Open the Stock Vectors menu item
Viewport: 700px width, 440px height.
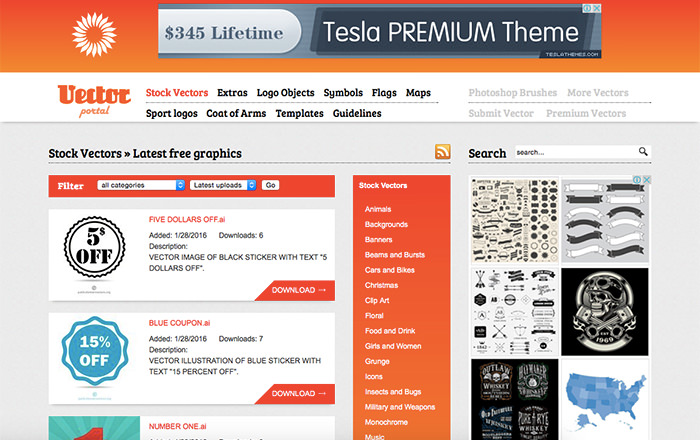tap(177, 93)
